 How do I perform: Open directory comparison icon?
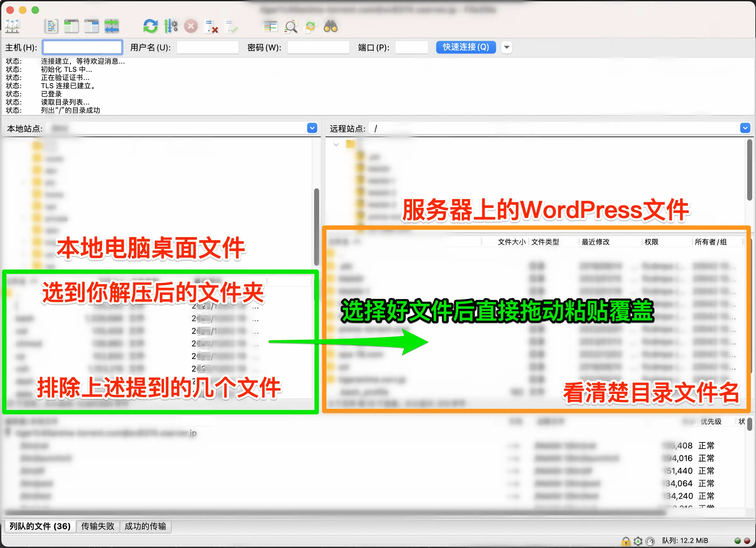pos(270,26)
